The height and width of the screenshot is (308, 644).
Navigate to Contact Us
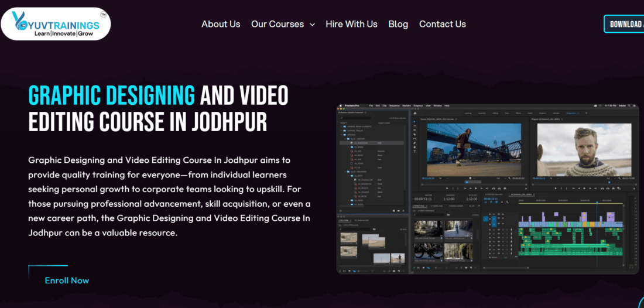tap(442, 24)
